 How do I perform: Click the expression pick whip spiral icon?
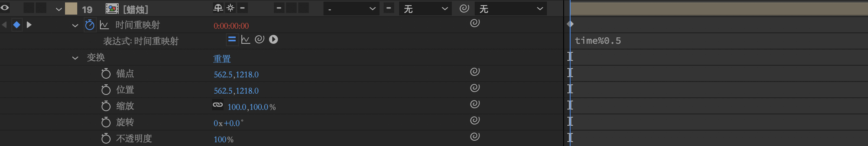(x=259, y=39)
